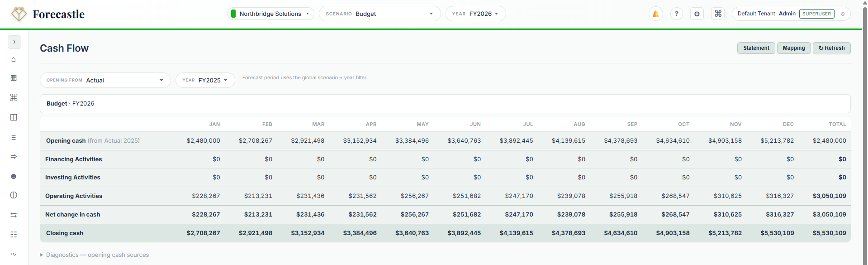Click the Budget · FY2026 heading
The height and width of the screenshot is (265, 868).
70,103
